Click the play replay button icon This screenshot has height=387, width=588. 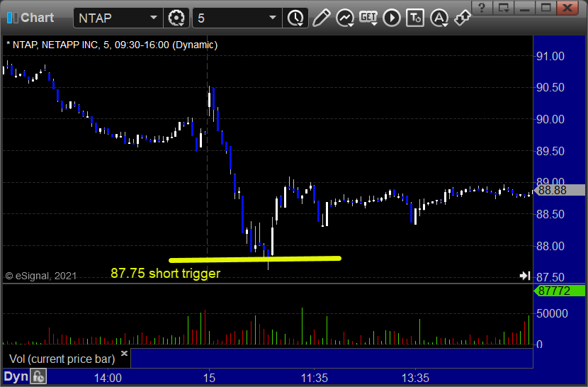392,18
